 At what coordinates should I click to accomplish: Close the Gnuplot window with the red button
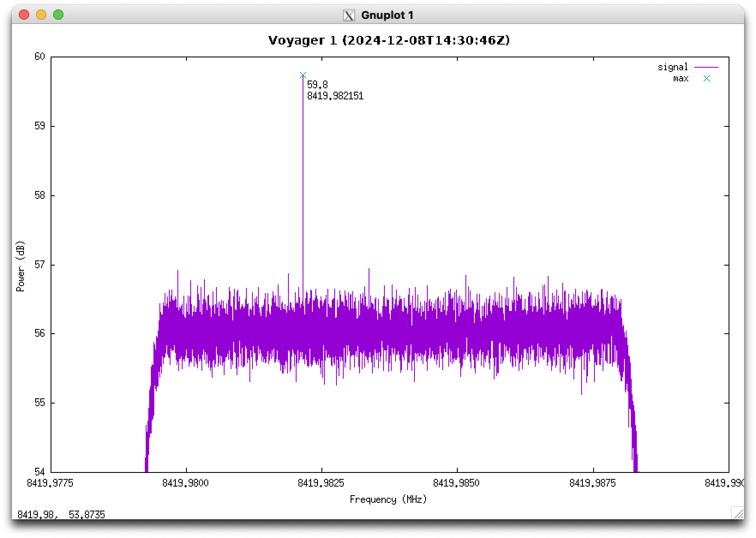pos(24,15)
